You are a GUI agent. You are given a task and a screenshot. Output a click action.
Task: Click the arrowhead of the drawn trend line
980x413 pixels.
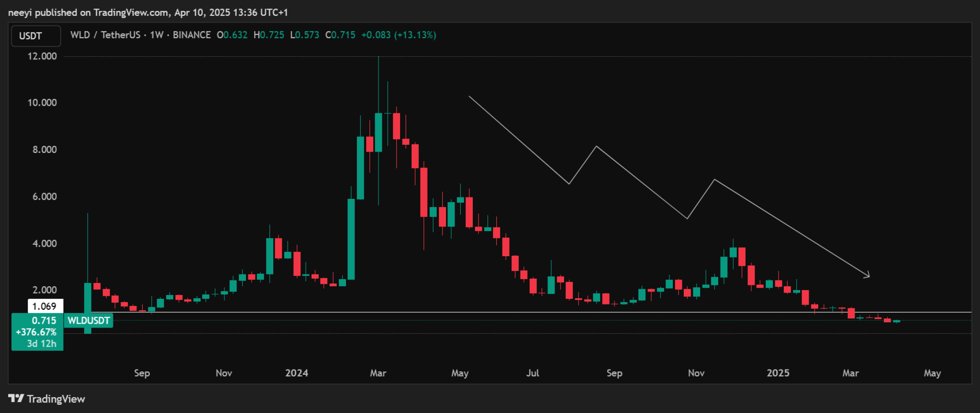pyautogui.click(x=867, y=275)
